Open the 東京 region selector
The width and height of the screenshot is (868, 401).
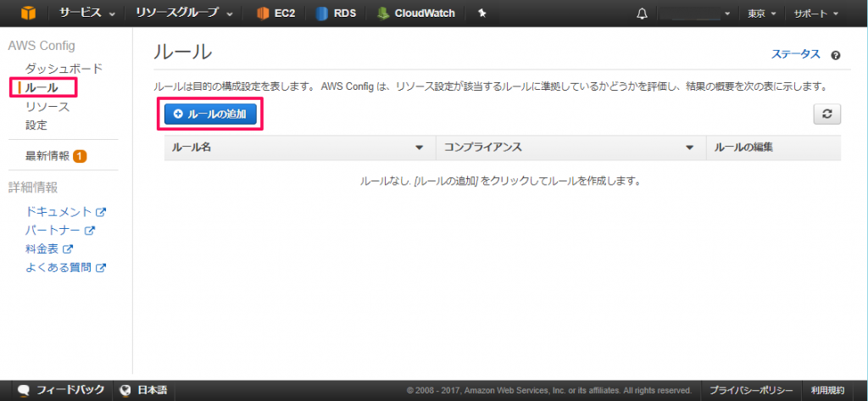pyautogui.click(x=762, y=14)
